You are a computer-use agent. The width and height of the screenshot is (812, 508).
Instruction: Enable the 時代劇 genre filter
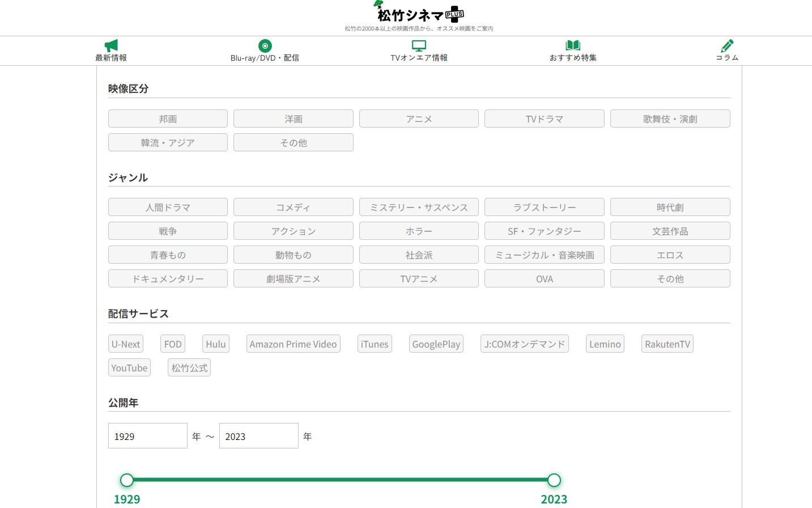[670, 207]
